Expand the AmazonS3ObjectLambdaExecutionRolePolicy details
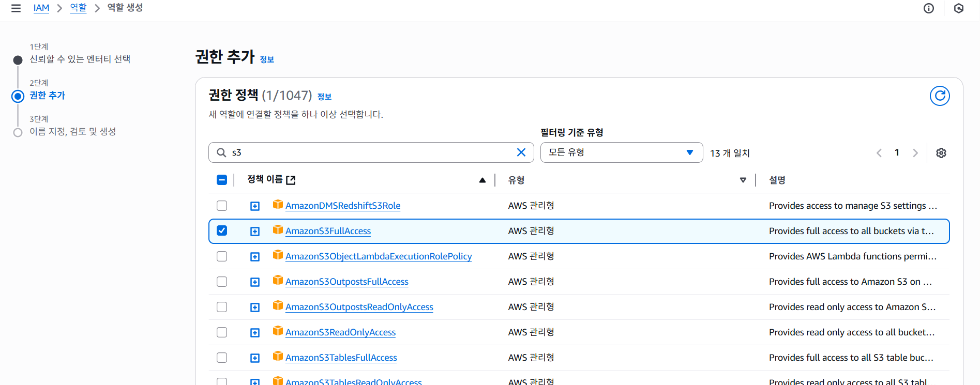This screenshot has width=980, height=385. tap(255, 257)
